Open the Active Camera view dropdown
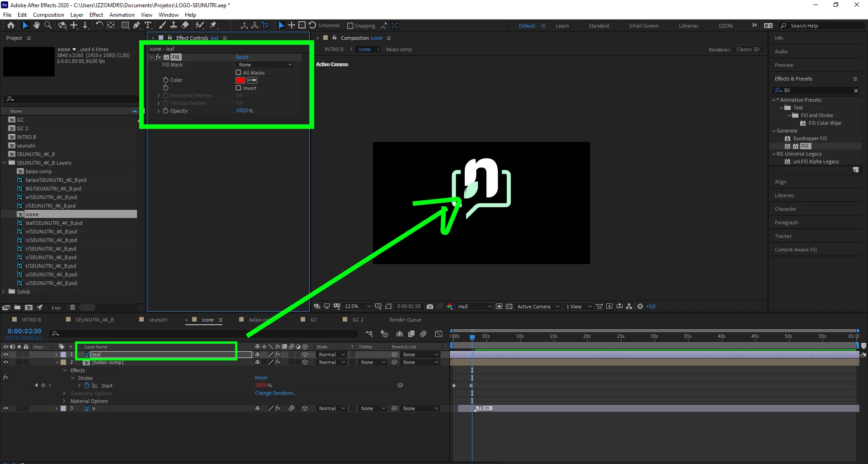868x464 pixels. (538, 306)
